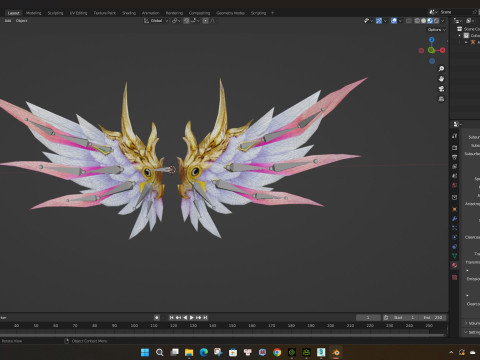Open Geometry Nodes workspace tab

pos(230,13)
